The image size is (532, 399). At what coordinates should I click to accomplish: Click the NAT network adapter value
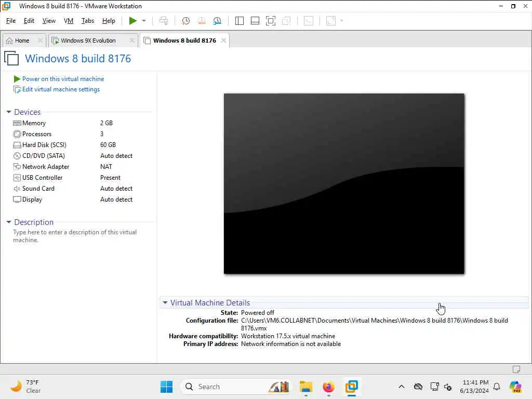click(106, 167)
